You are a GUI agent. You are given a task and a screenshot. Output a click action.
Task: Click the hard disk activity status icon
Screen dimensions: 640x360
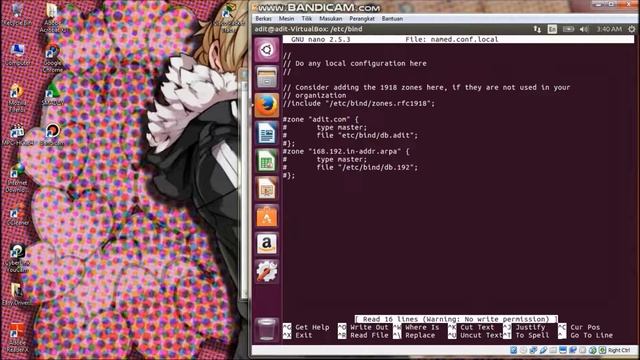pos(513,350)
